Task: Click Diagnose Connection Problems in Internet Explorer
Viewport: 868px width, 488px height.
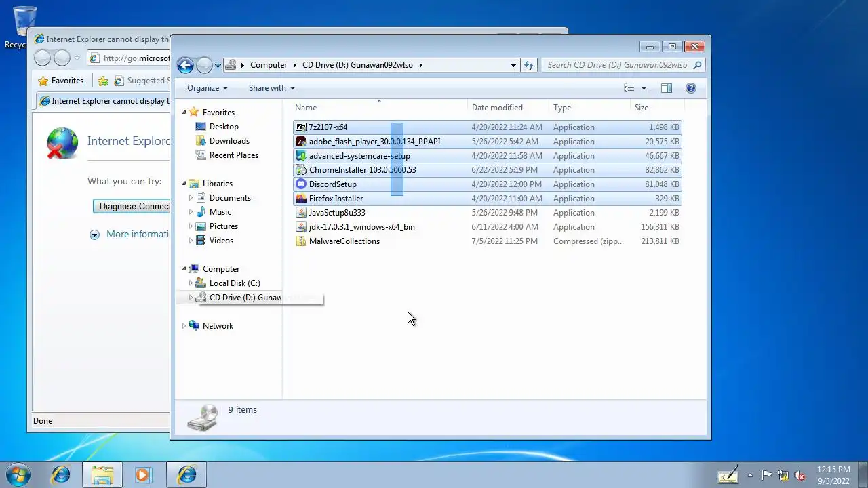Action: click(x=132, y=206)
